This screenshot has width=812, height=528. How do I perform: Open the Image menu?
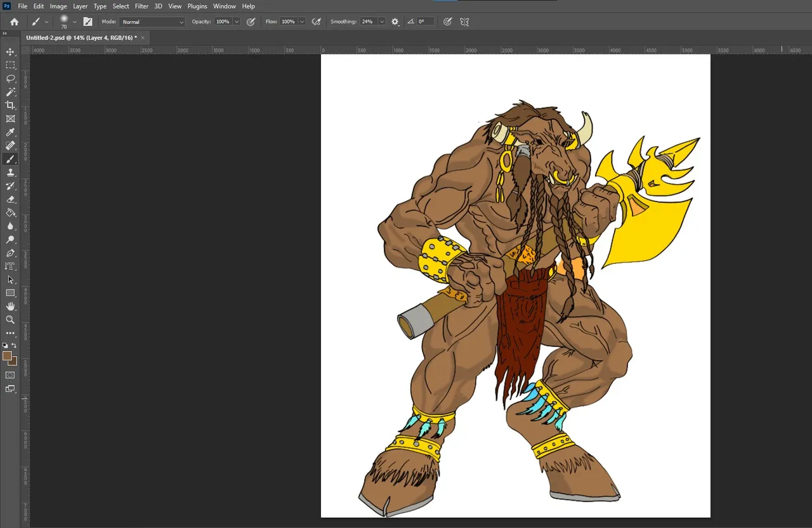58,6
